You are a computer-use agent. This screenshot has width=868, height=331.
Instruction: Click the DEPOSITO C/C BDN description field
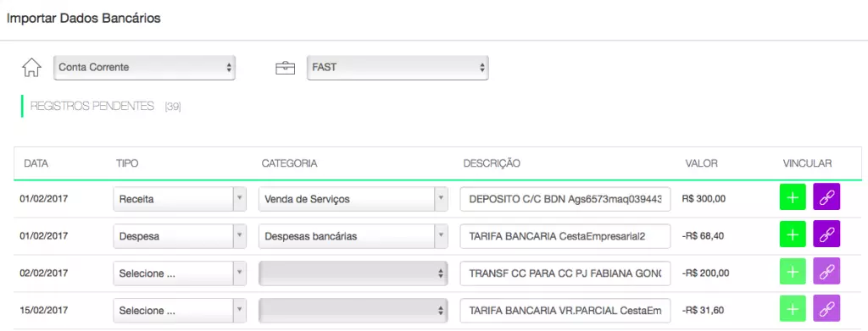565,199
